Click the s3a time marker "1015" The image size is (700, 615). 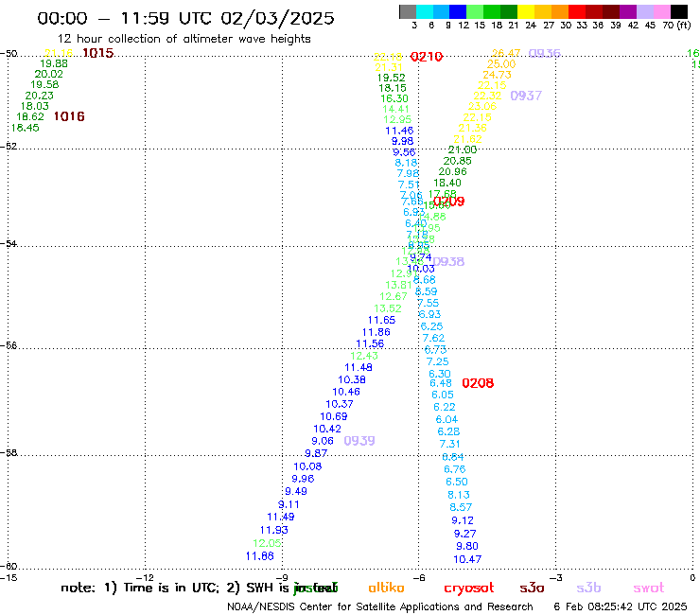point(98,53)
